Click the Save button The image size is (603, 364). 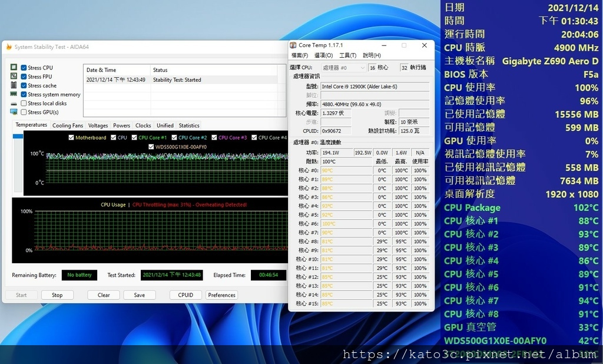click(x=139, y=295)
